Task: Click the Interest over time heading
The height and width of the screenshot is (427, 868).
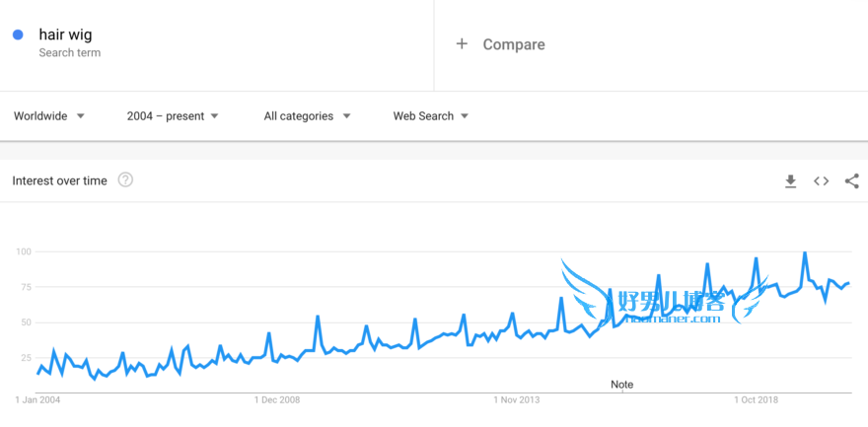Action: coord(60,180)
